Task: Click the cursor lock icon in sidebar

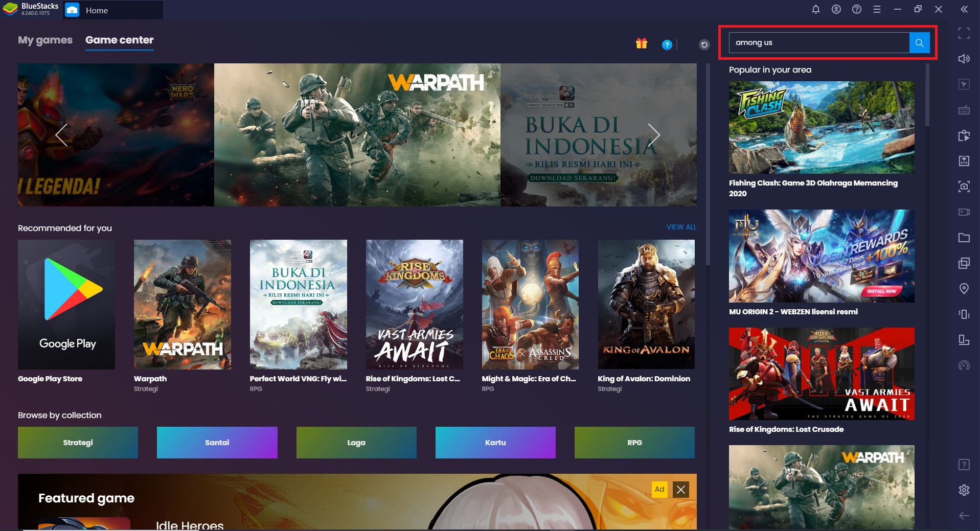Action: pos(964,84)
